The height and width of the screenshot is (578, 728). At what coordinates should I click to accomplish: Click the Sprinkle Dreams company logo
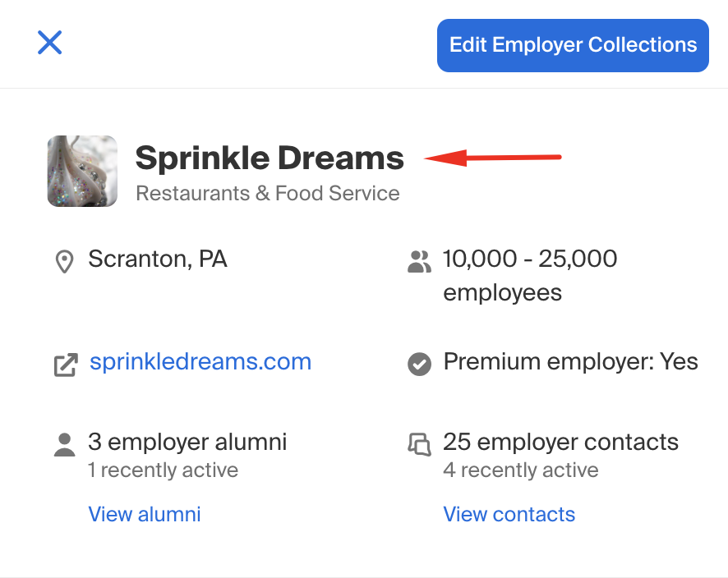click(x=82, y=171)
